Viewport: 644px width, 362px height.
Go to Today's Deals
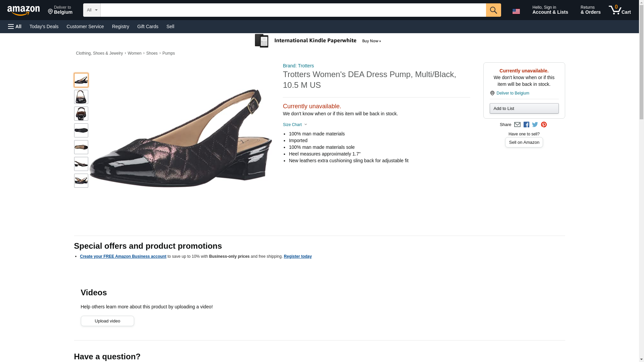[x=44, y=26]
